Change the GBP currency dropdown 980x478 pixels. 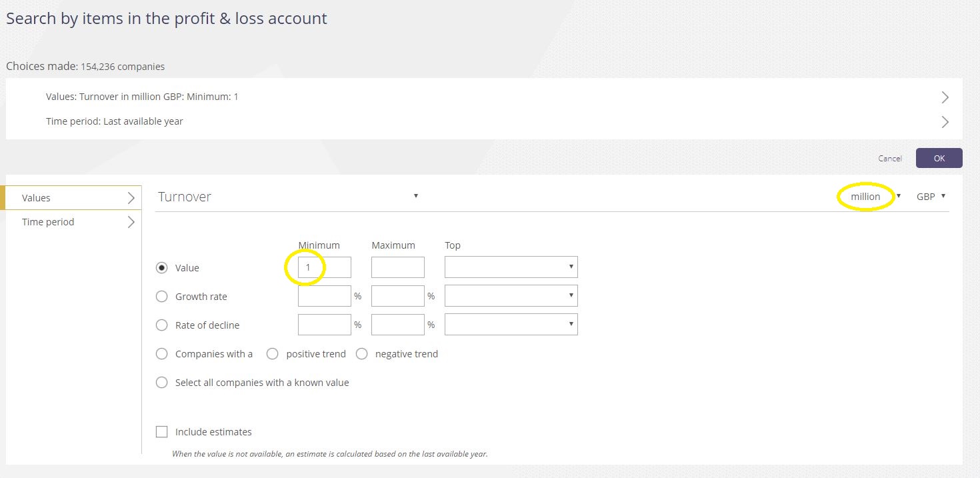931,197
